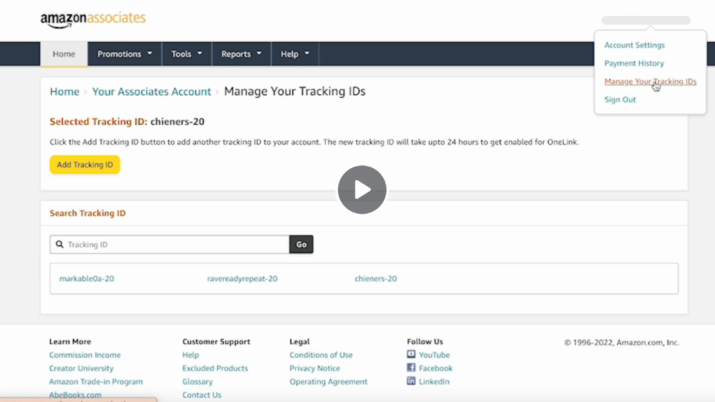This screenshot has height=402, width=715.
Task: Click the Facebook icon under Follow Us
Action: tap(411, 367)
